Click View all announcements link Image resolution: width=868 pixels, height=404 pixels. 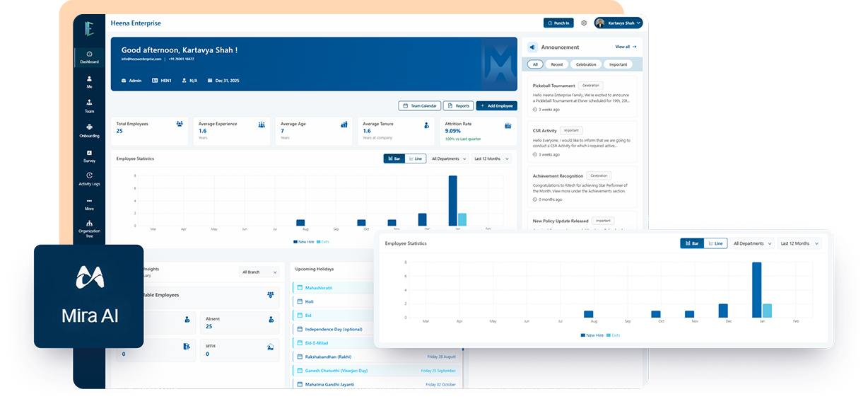pos(626,47)
